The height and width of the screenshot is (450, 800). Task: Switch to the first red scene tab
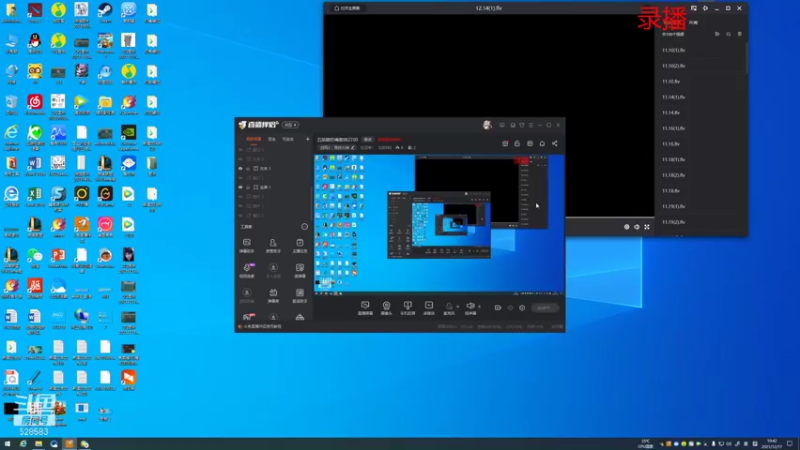[254, 139]
